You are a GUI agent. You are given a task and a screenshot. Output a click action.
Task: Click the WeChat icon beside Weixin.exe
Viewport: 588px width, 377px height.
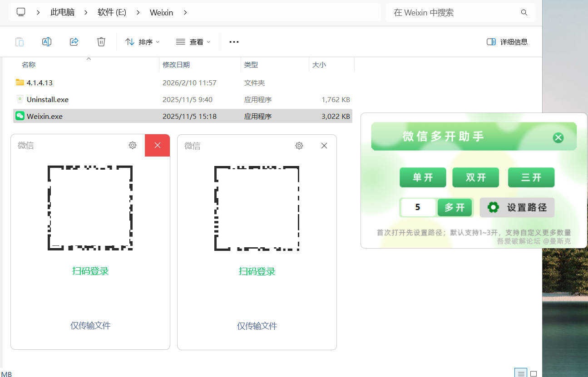click(x=20, y=116)
